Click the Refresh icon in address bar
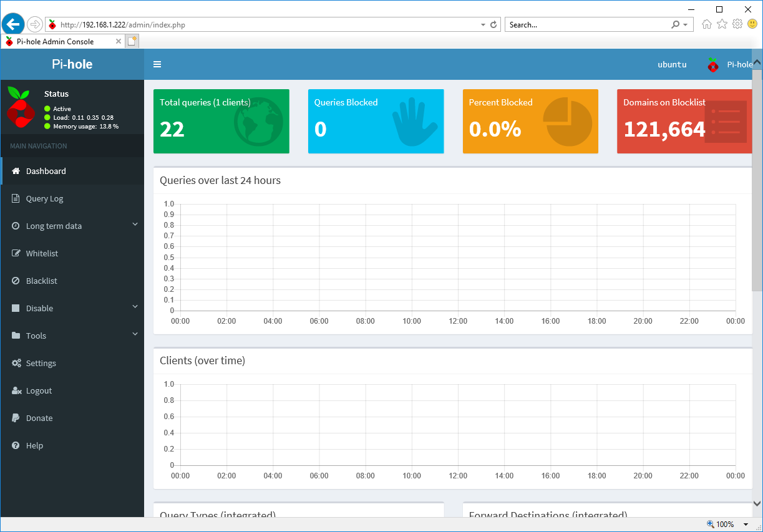The height and width of the screenshot is (532, 763). 493,25
